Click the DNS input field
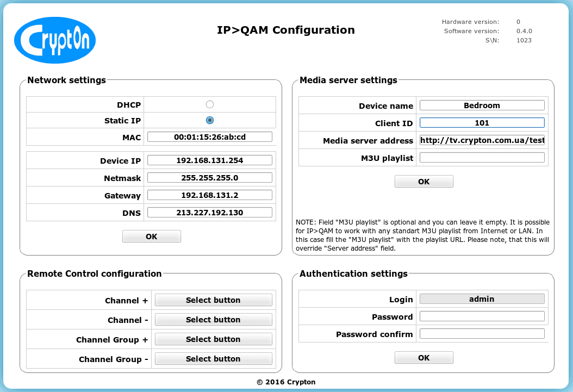The height and width of the screenshot is (392, 573). click(x=209, y=213)
